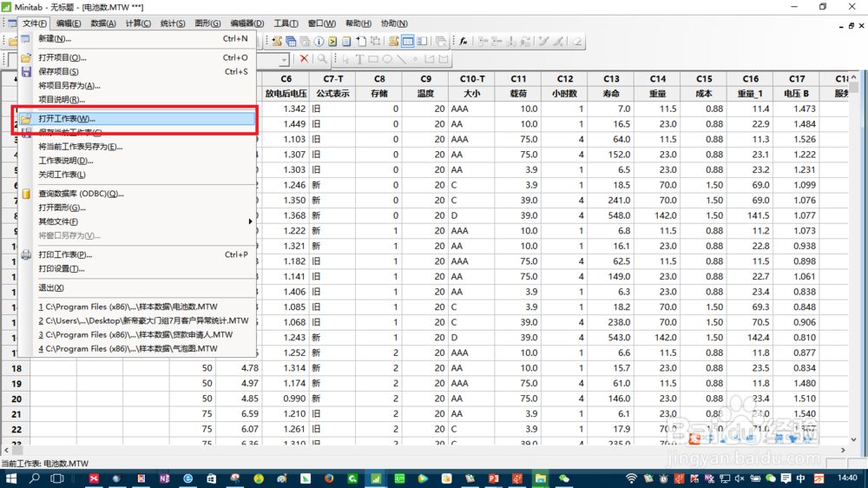868x488 pixels.
Task: Click the Clear Cells eraser icon
Action: click(577, 41)
